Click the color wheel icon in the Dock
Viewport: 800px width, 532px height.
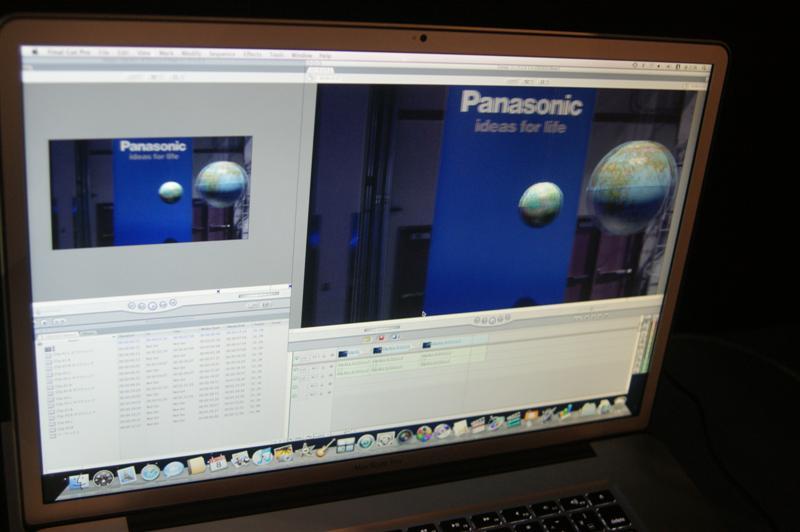click(x=424, y=434)
